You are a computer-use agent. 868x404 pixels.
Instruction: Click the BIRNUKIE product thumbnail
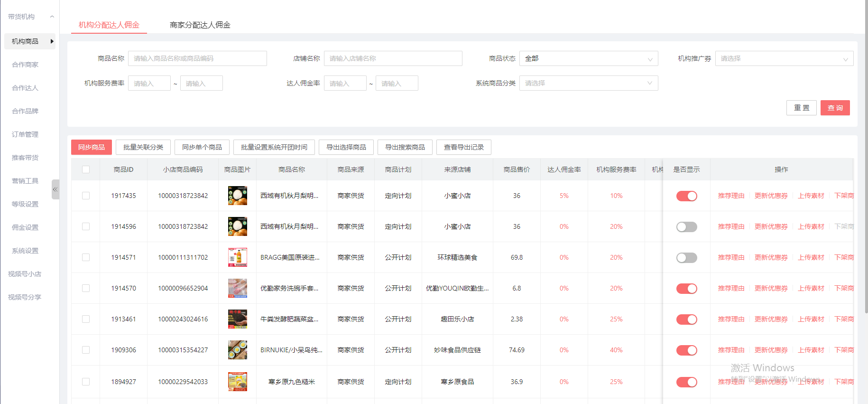pyautogui.click(x=237, y=350)
